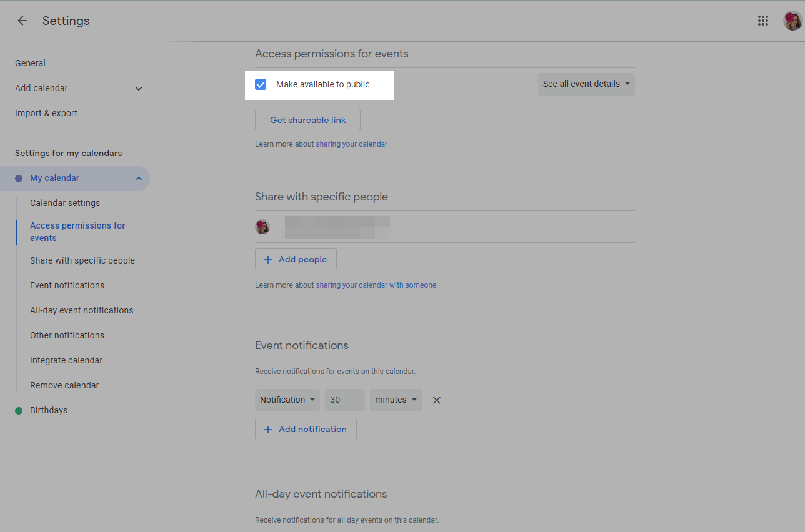The image size is (805, 532).
Task: Change the minutes unit dropdown
Action: (396, 400)
